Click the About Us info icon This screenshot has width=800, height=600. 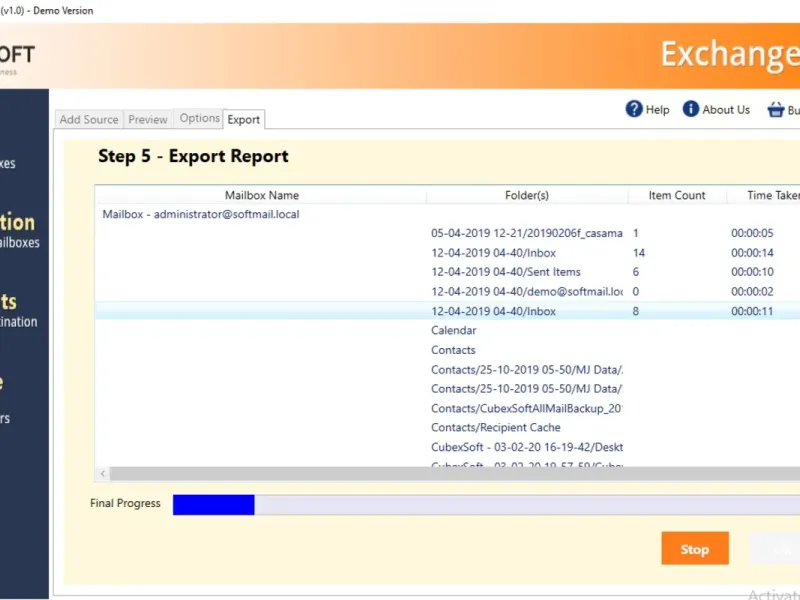click(x=690, y=109)
